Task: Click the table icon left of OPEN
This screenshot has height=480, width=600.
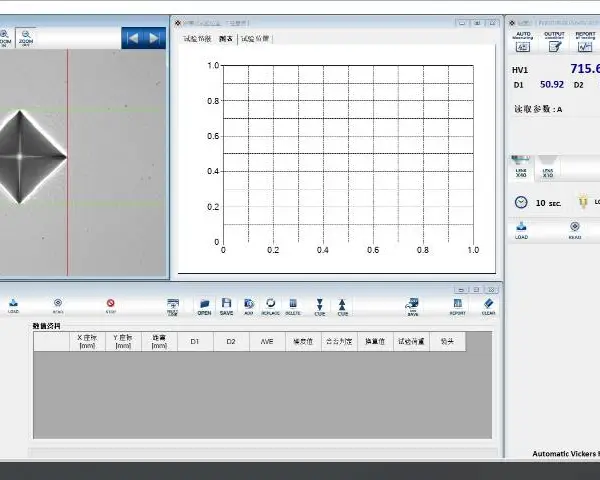Action: (x=173, y=307)
